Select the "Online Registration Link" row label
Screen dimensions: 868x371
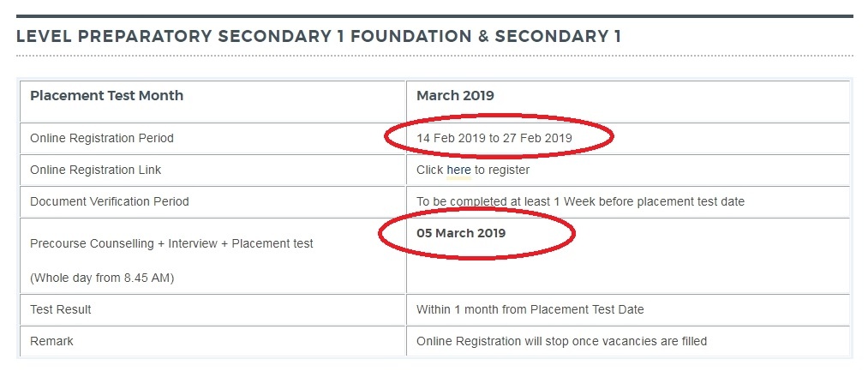click(95, 170)
